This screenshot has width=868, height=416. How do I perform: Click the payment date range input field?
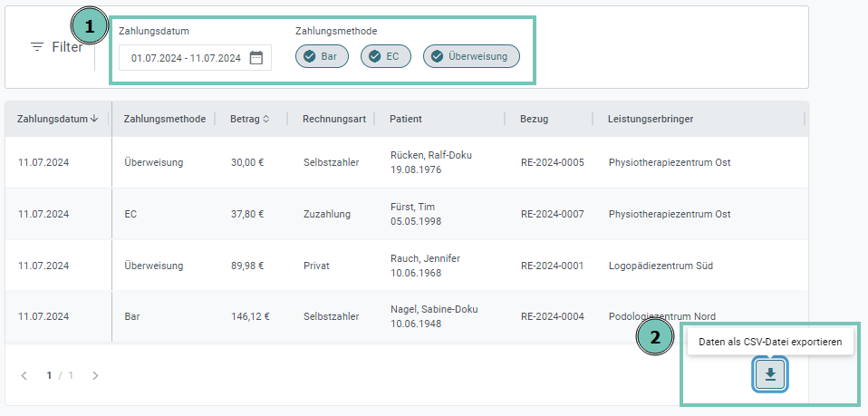(186, 58)
